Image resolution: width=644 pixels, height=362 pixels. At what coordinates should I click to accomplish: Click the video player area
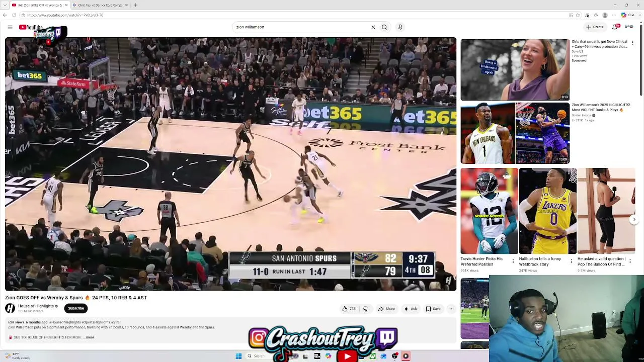(230, 164)
